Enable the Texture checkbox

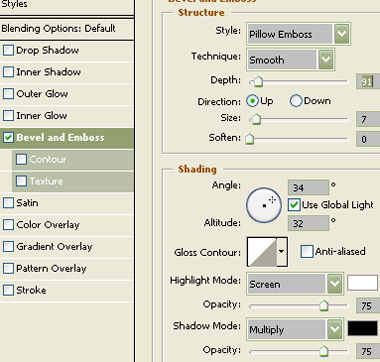point(21,181)
